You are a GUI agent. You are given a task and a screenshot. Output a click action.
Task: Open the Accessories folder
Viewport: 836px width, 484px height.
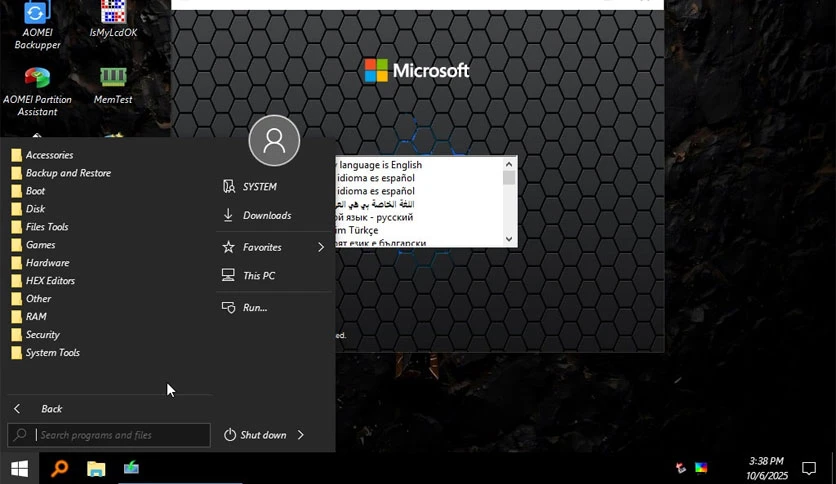tap(43, 155)
